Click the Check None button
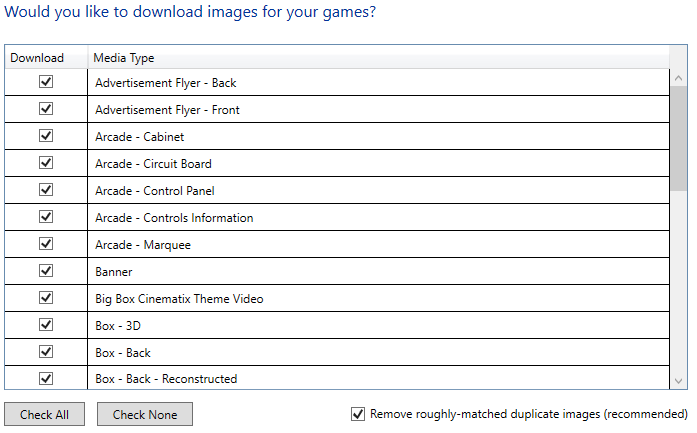Screen dimensions: 697x433 click(145, 414)
